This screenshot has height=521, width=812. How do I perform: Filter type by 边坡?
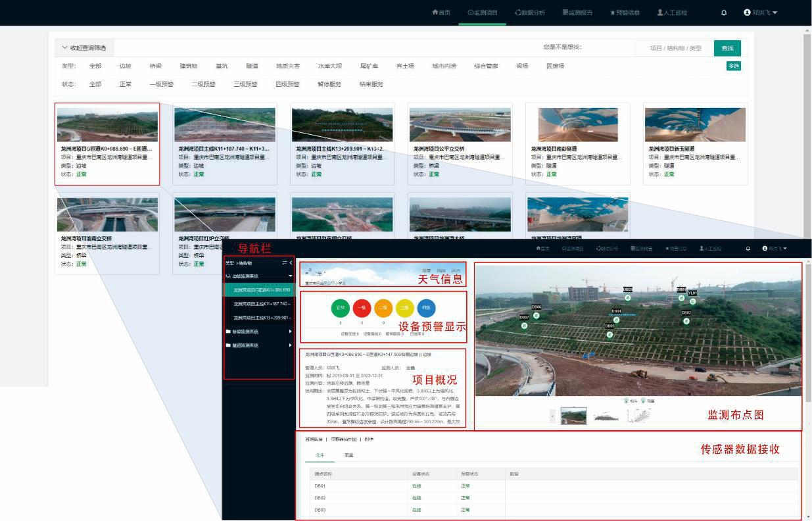click(125, 66)
